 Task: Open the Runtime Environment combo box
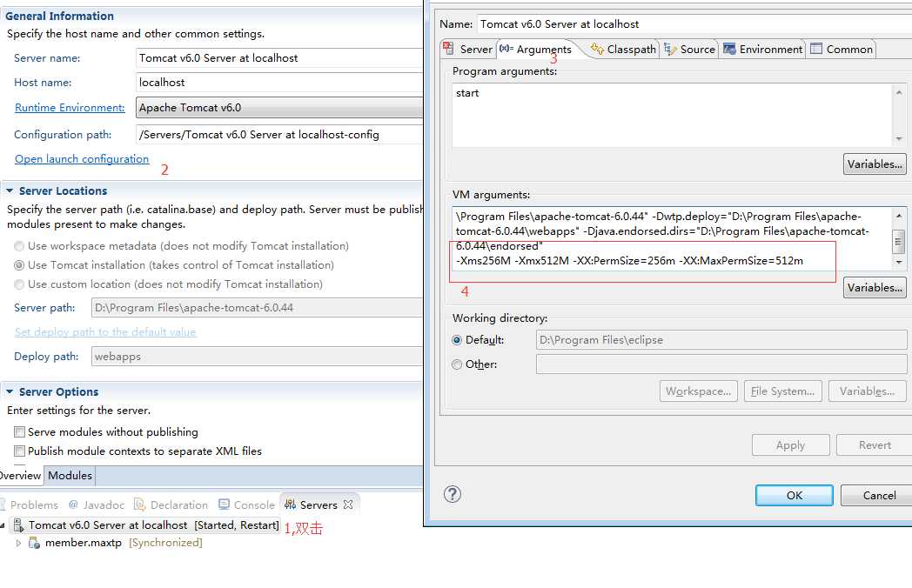tap(279, 108)
